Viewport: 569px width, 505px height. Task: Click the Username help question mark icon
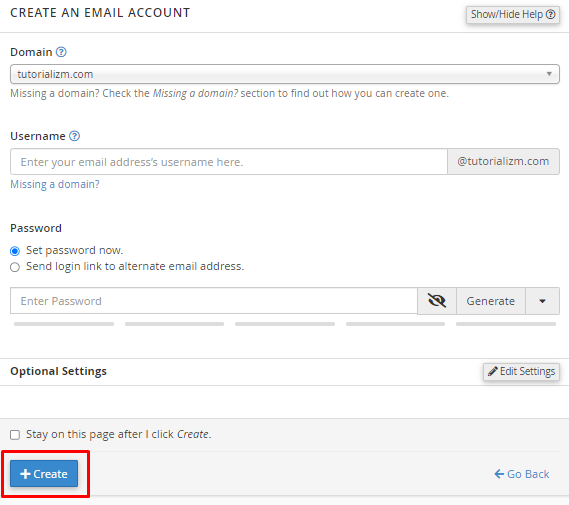(x=74, y=136)
